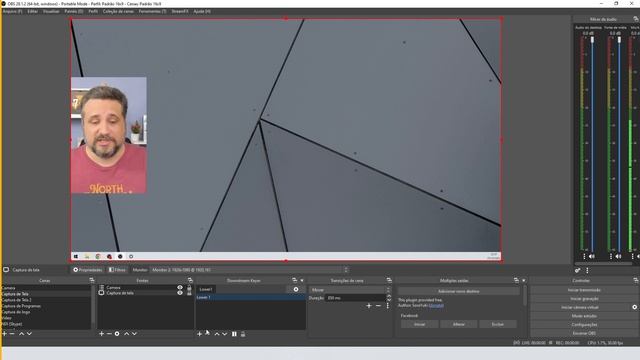Image resolution: width=640 pixels, height=360 pixels.
Task: Select Lower1 tab in Downstream Keyer
Action: pyautogui.click(x=206, y=289)
